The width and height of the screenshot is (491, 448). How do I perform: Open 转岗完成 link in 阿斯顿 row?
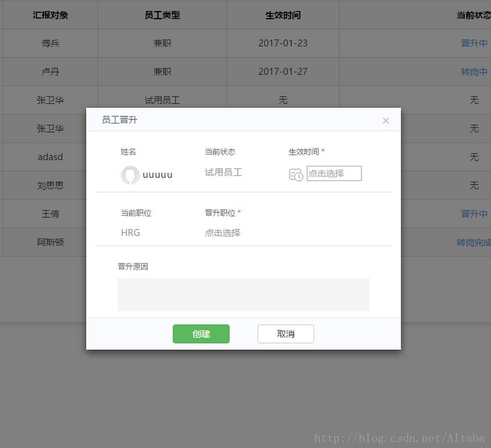(473, 242)
